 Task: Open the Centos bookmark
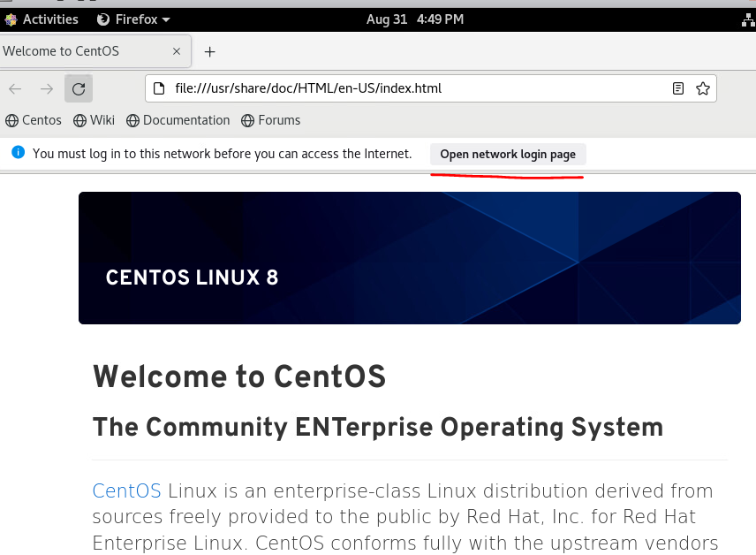point(34,120)
